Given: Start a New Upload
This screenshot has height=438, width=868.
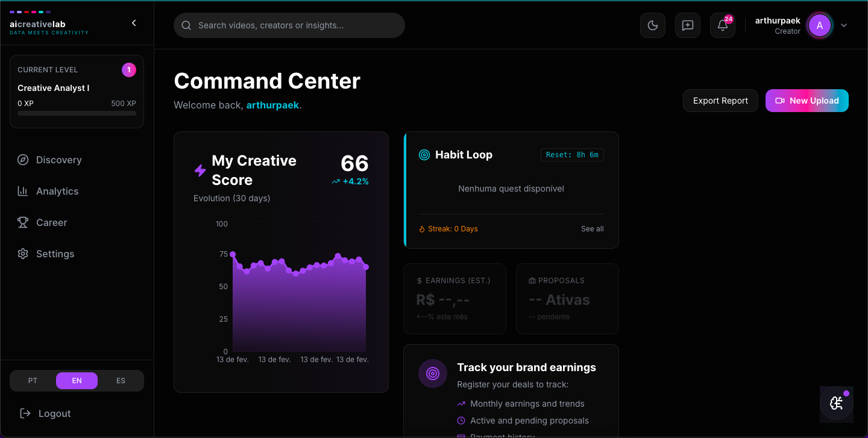Looking at the screenshot, I should (x=807, y=101).
